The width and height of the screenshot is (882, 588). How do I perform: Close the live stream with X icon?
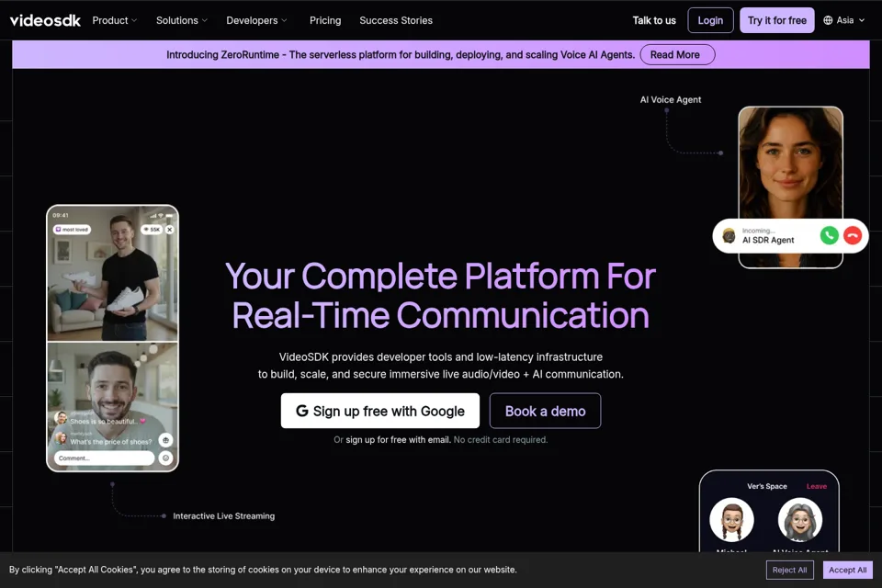point(169,230)
